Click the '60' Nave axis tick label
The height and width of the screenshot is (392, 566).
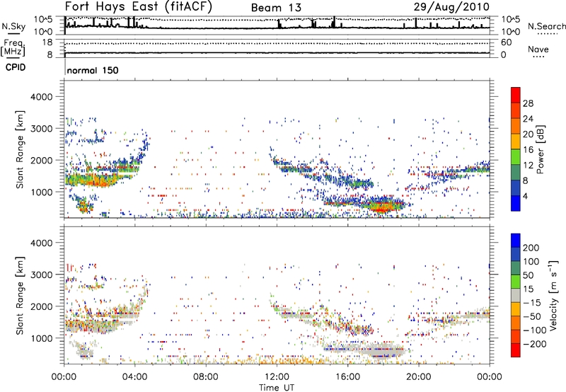506,42
